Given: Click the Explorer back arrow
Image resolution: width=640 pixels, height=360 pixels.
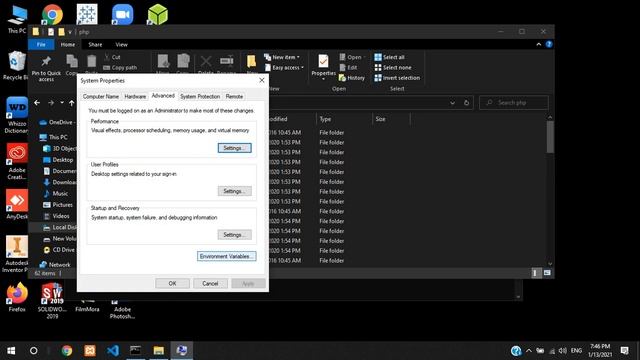Looking at the screenshot, I should click(x=37, y=103).
